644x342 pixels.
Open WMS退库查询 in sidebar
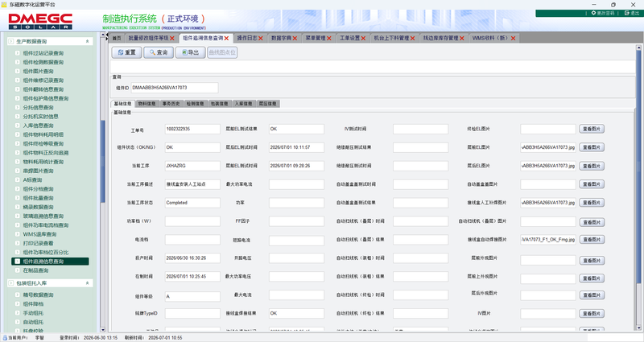coord(39,234)
